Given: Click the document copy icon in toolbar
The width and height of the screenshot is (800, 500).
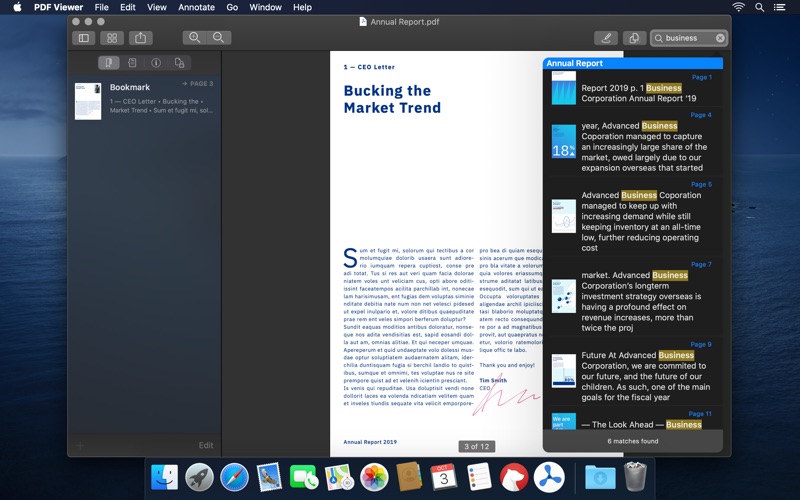Looking at the screenshot, I should (x=633, y=38).
